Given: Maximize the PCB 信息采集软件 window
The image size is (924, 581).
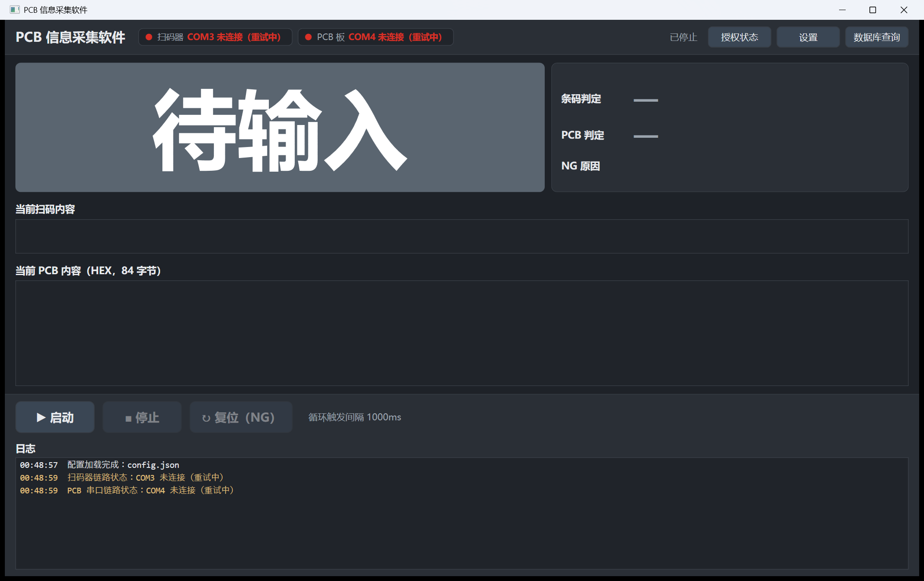Looking at the screenshot, I should coord(873,10).
